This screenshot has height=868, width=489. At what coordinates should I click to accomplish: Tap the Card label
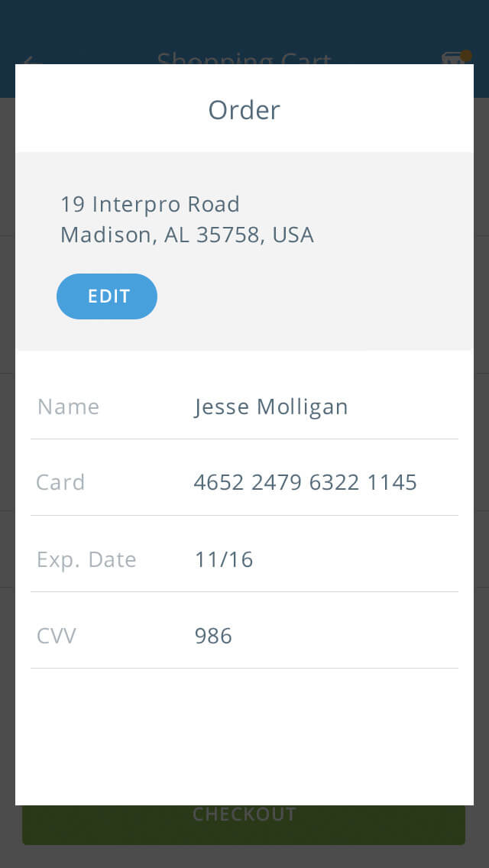click(x=60, y=482)
